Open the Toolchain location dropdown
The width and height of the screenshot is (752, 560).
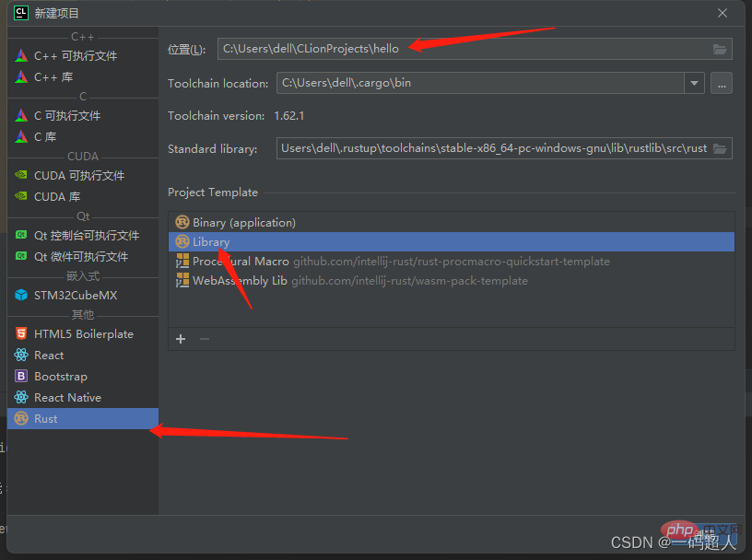(x=694, y=84)
